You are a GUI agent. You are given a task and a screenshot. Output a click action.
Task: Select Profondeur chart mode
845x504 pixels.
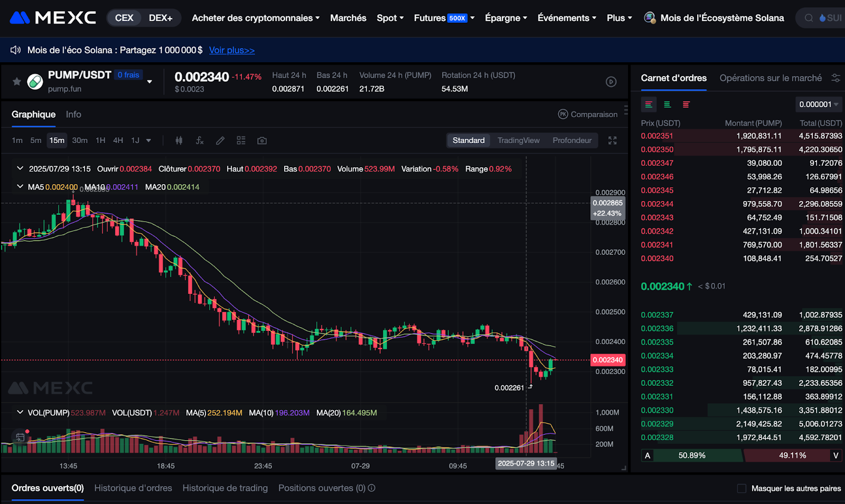click(x=572, y=140)
